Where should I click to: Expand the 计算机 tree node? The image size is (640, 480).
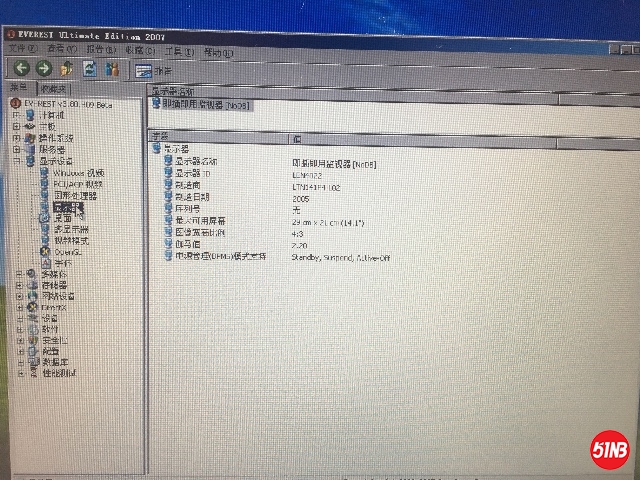(x=16, y=116)
